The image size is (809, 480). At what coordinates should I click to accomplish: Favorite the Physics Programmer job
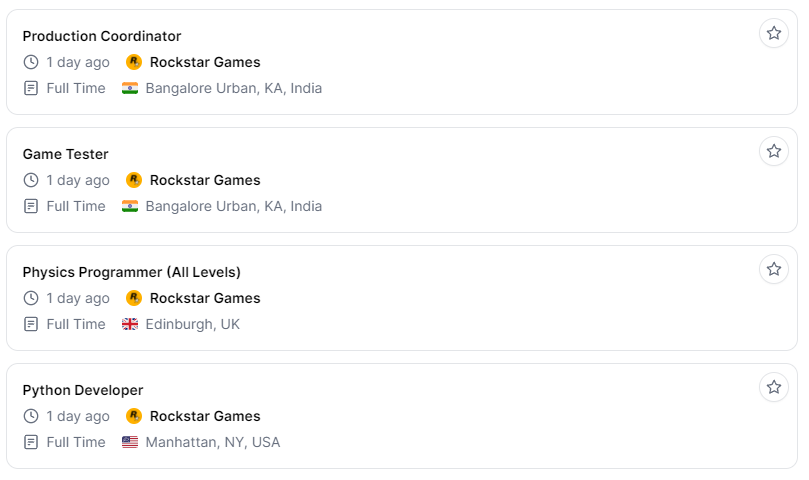[x=773, y=269]
